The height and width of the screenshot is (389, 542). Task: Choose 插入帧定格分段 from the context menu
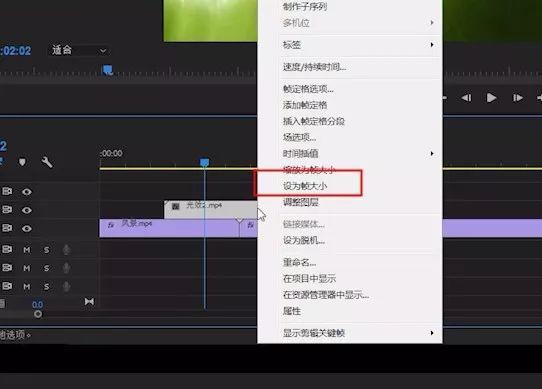[314, 121]
